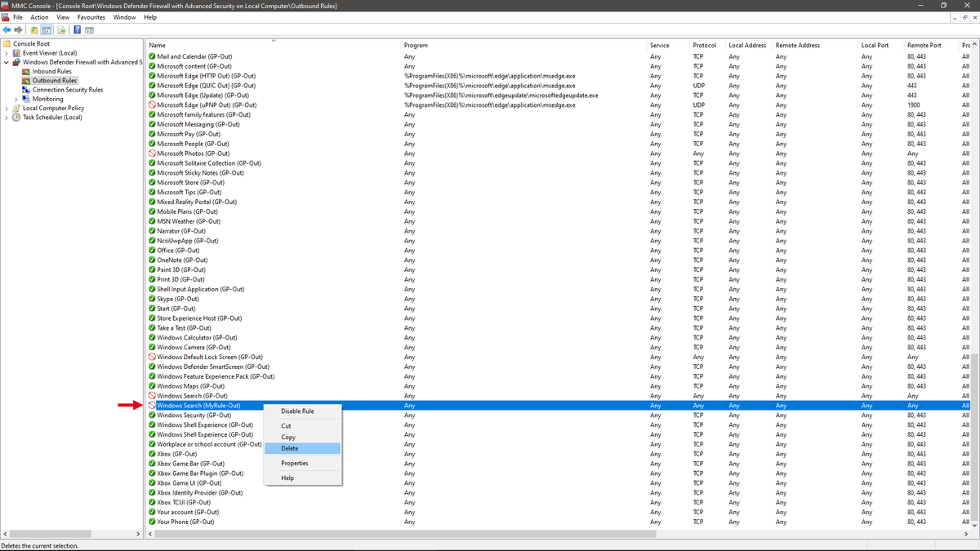Sort by the Program column header
Image resolution: width=980 pixels, height=551 pixels.
click(x=523, y=45)
